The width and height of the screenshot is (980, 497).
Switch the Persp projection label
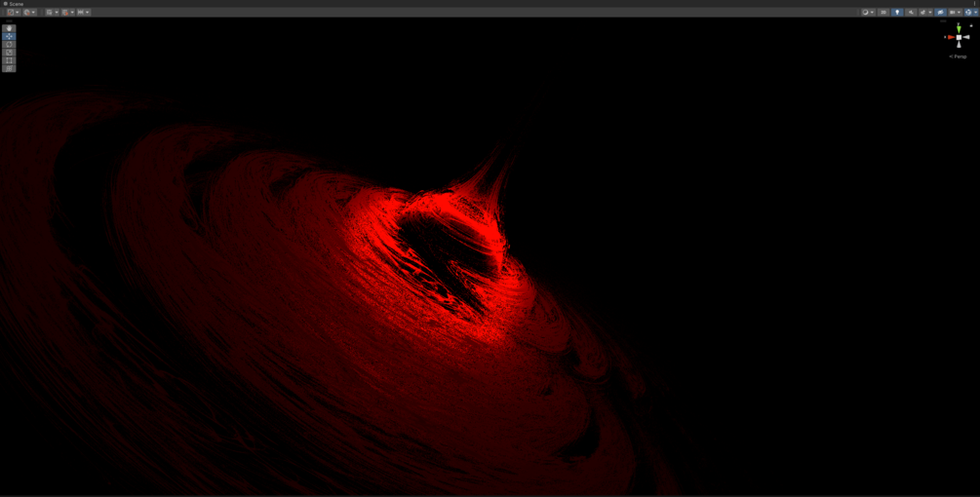click(959, 57)
